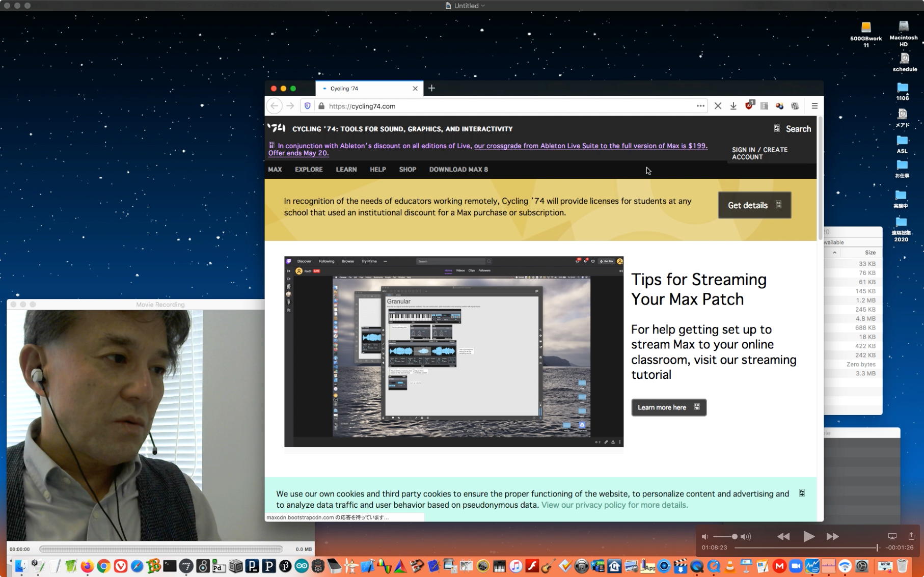The width and height of the screenshot is (924, 577).
Task: Close the Cycling '74 tab
Action: coord(415,89)
